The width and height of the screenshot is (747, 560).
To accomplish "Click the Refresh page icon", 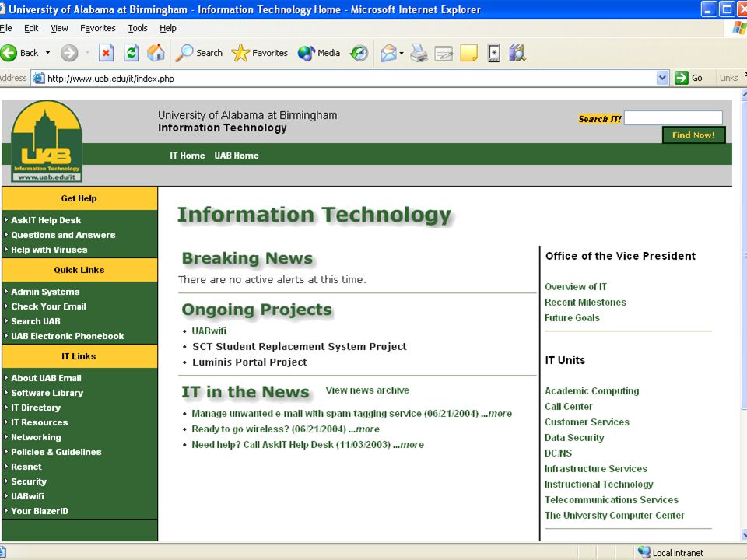I will tap(131, 53).
